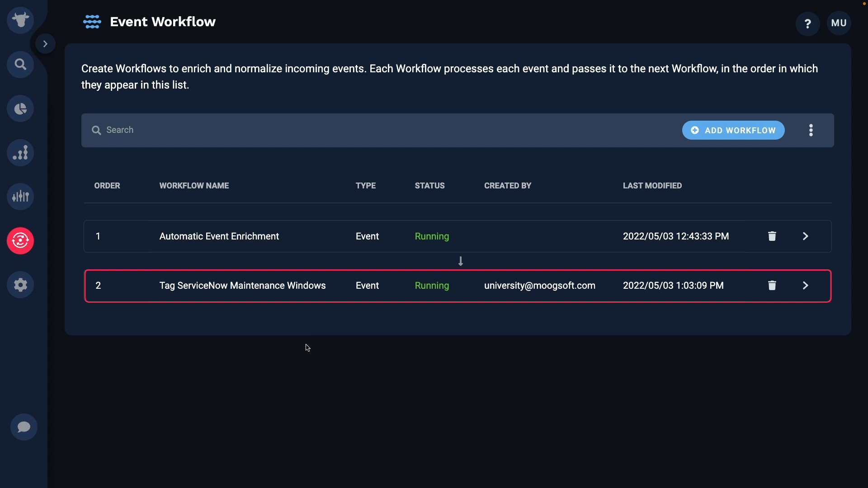Open the pie chart dashboard icon

[20, 108]
